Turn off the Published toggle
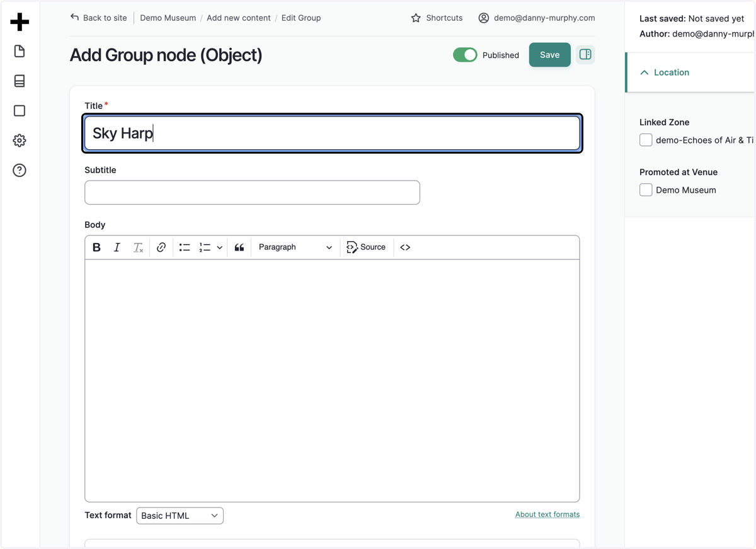 (x=465, y=55)
